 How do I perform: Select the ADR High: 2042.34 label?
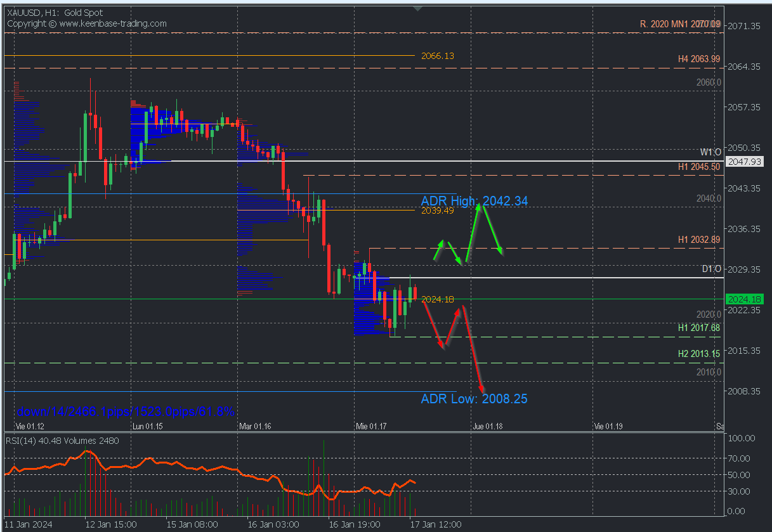[474, 201]
